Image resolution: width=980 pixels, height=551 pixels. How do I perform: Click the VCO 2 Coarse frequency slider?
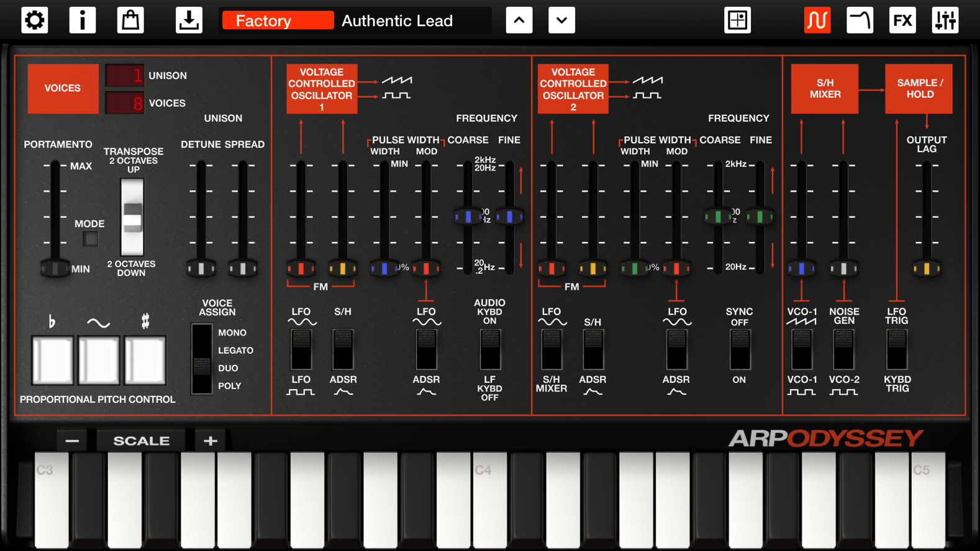[718, 217]
